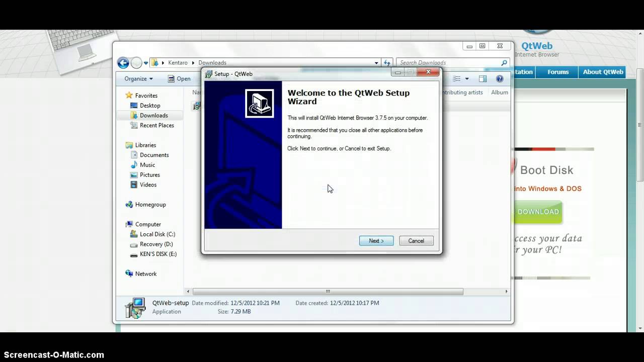Show the preview pane in Explorer
Viewport: 644px width, 362px height.
click(482, 79)
